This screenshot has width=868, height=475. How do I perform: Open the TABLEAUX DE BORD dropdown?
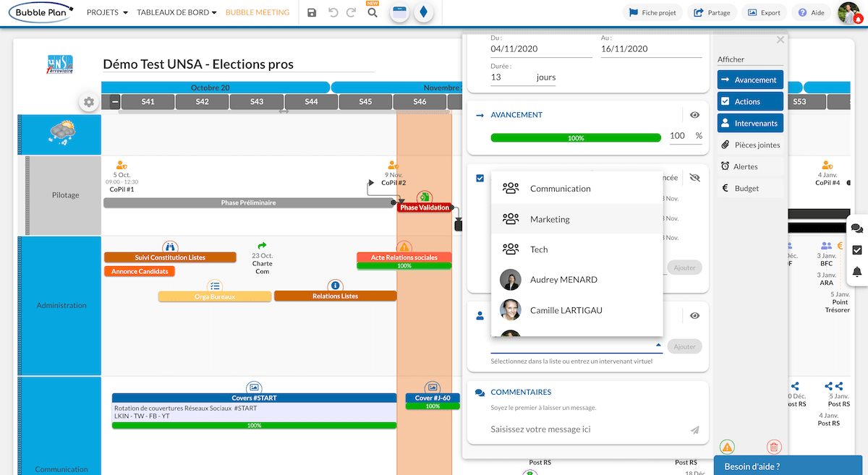[174, 12]
